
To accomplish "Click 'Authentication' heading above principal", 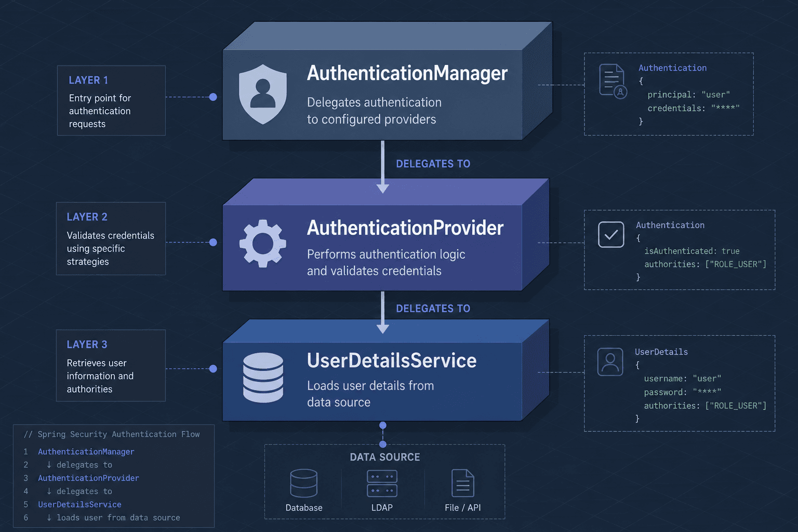I will coord(672,68).
